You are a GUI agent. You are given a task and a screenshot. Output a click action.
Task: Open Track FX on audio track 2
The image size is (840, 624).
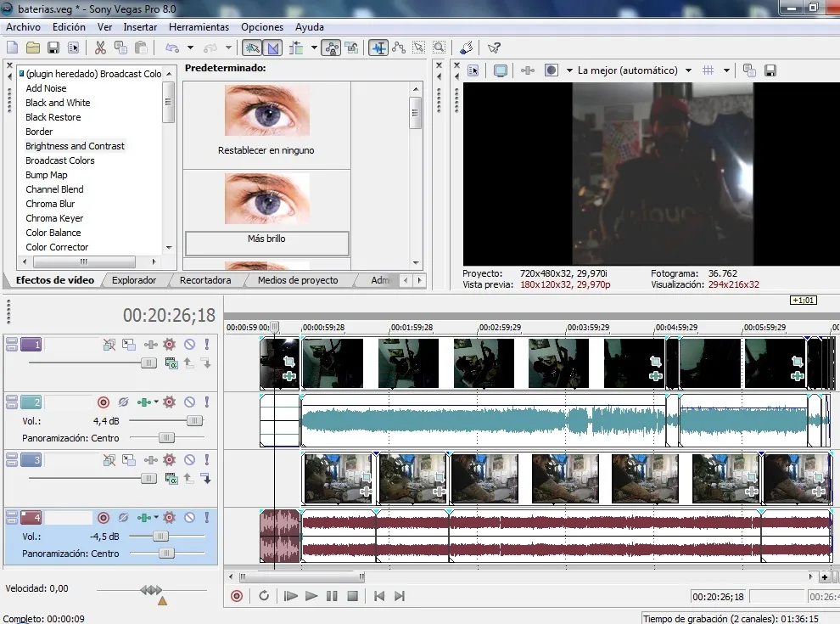pyautogui.click(x=169, y=402)
